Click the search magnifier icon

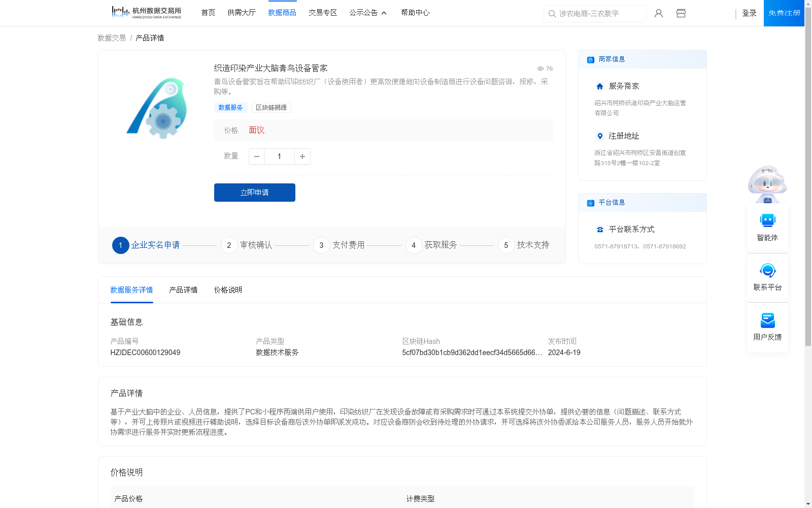pyautogui.click(x=552, y=14)
